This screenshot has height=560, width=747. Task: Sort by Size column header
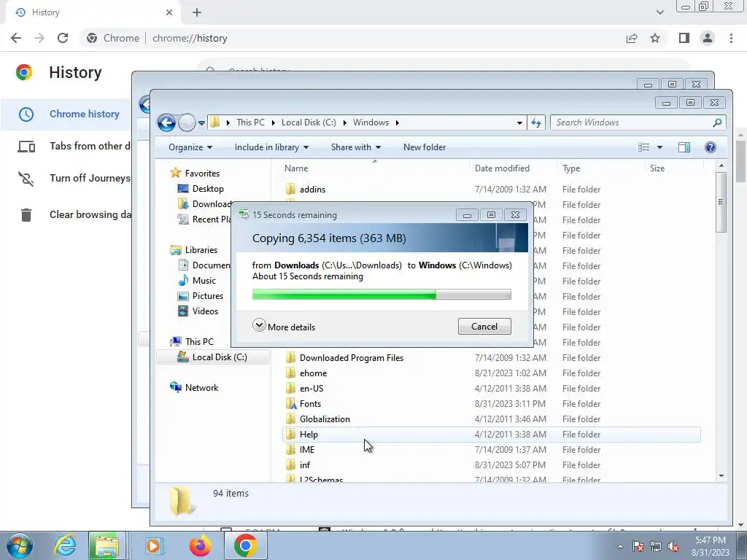[657, 168]
